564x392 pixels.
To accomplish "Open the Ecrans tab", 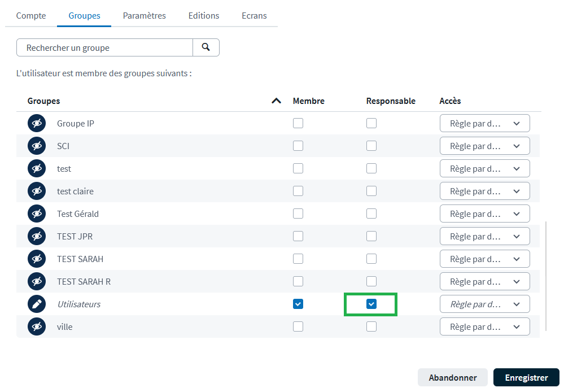I will [x=254, y=16].
